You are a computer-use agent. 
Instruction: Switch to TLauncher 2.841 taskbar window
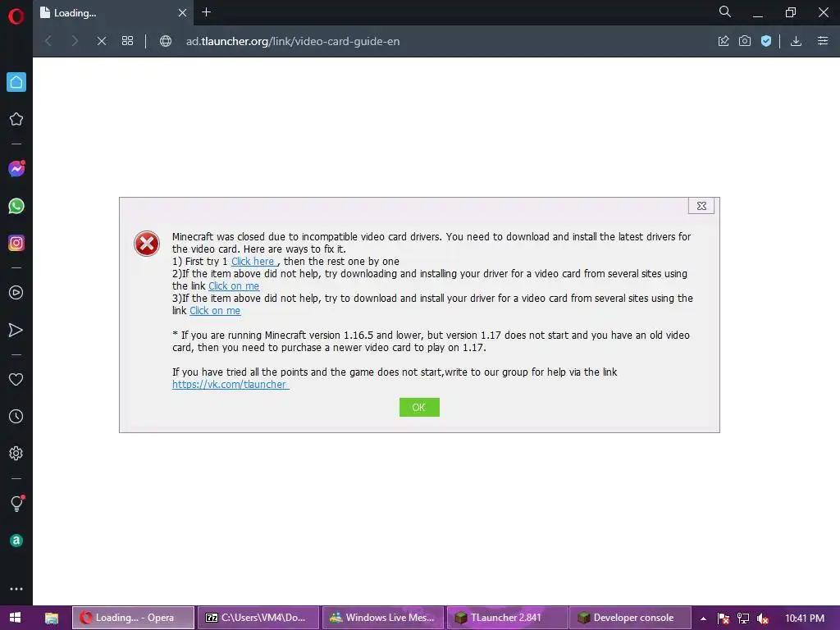pos(508,618)
